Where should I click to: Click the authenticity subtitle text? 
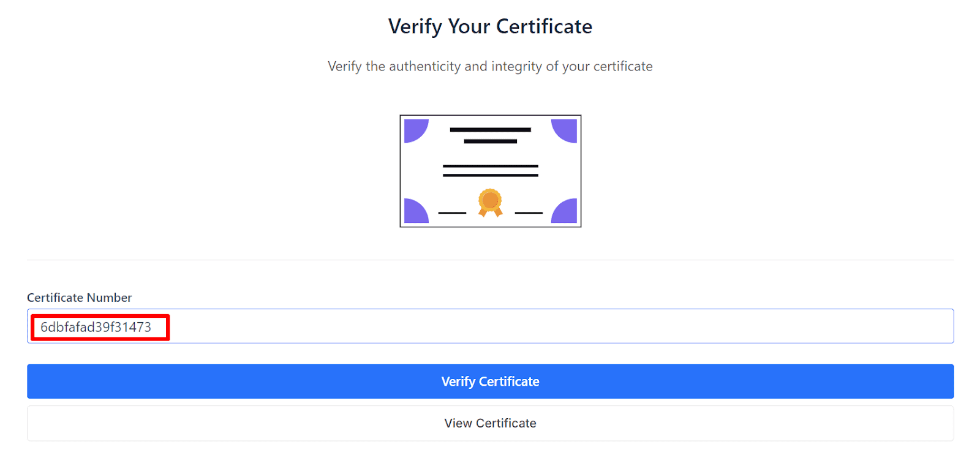pos(490,66)
